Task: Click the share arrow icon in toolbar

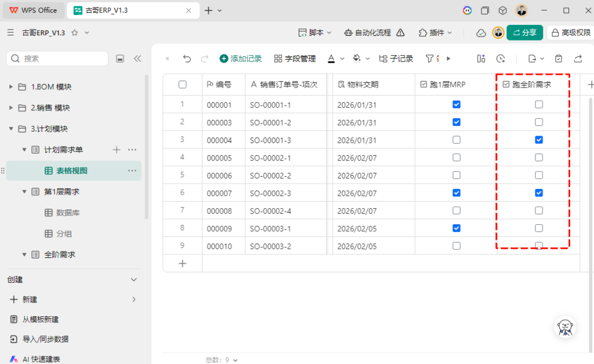Action: [578, 59]
